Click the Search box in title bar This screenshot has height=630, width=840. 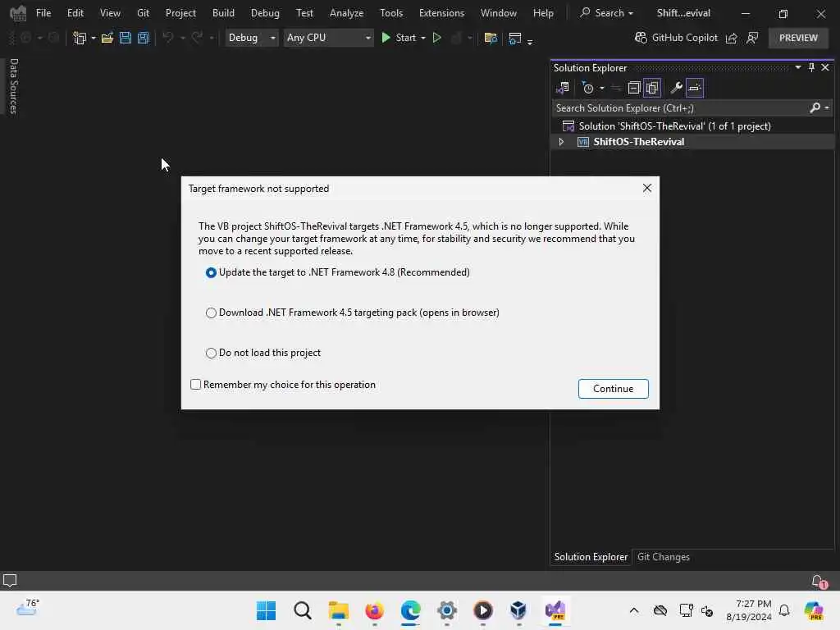606,13
